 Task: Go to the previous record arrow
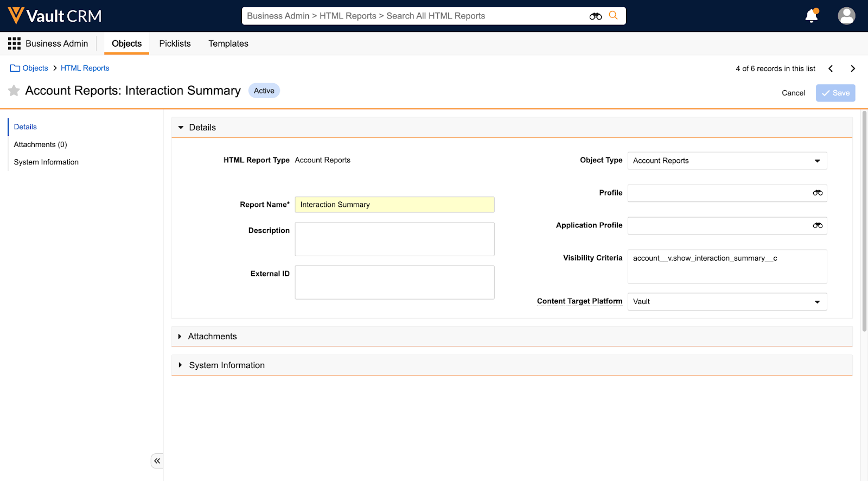(831, 68)
